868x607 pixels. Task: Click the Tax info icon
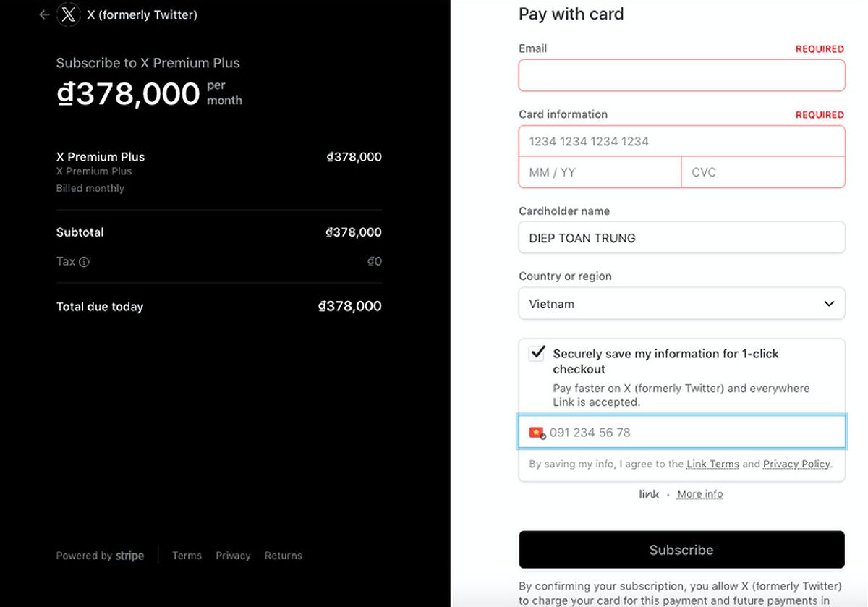[84, 262]
